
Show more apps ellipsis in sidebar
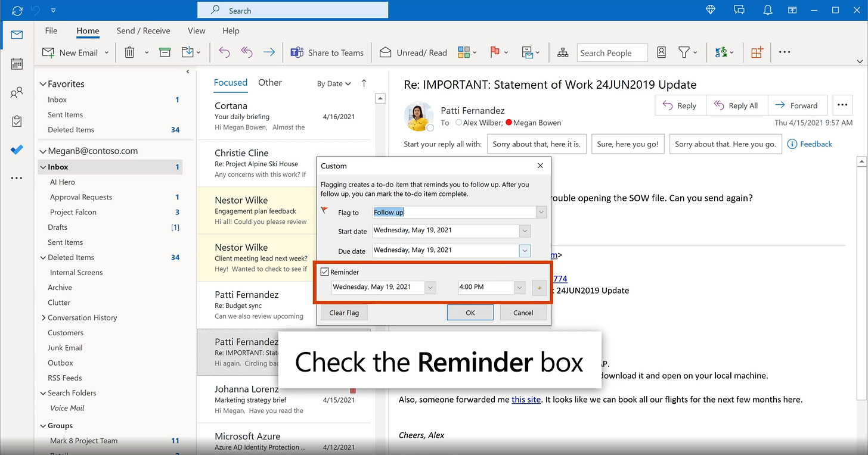(x=17, y=177)
